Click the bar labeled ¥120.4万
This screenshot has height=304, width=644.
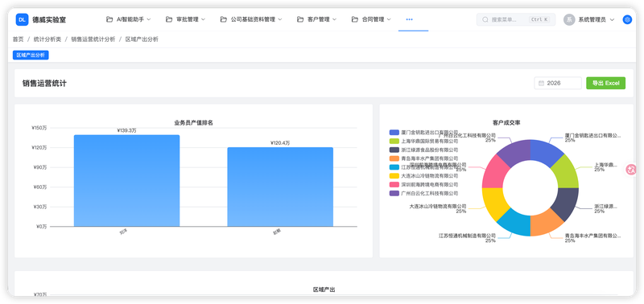tap(280, 187)
